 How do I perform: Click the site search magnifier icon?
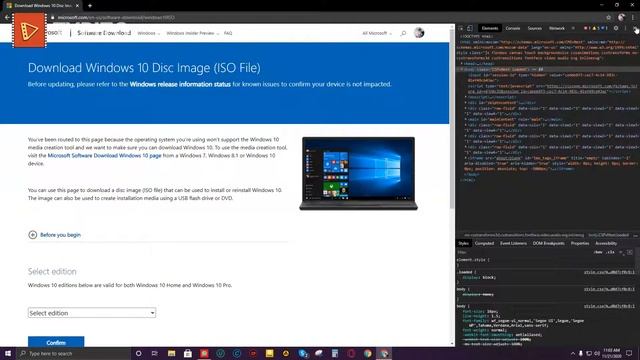[403, 33]
